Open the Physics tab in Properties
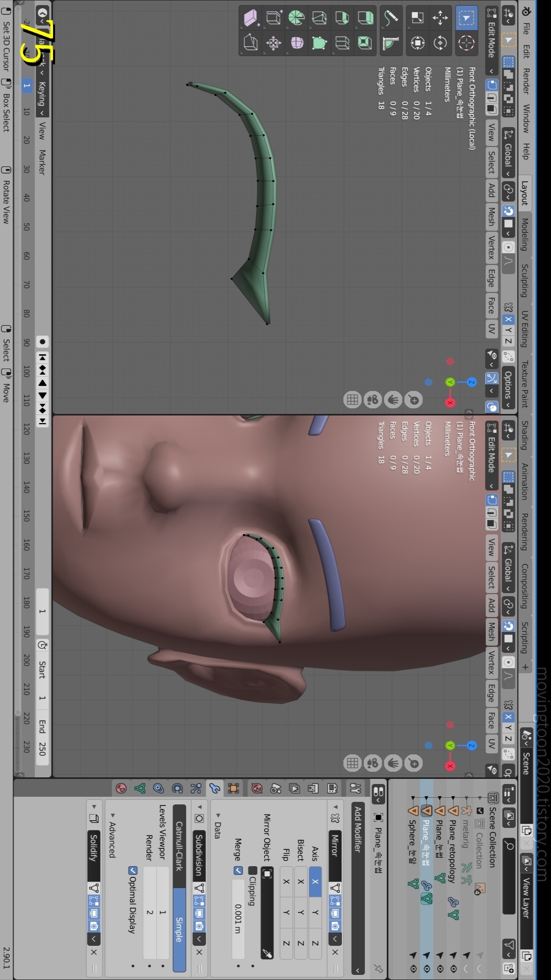 click(177, 789)
